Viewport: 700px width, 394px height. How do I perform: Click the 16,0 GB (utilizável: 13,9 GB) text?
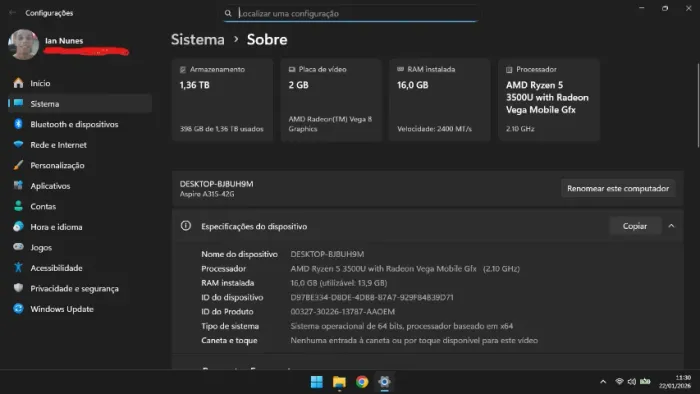[339, 283]
